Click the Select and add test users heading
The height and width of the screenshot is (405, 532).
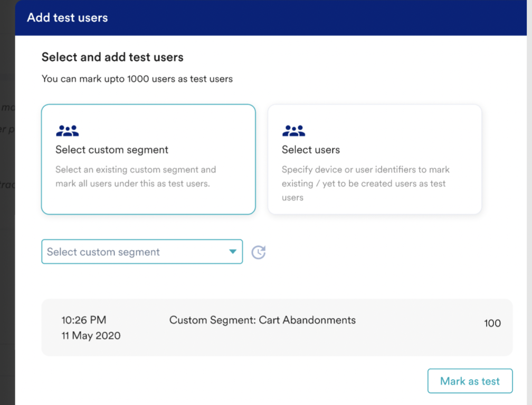(x=112, y=57)
